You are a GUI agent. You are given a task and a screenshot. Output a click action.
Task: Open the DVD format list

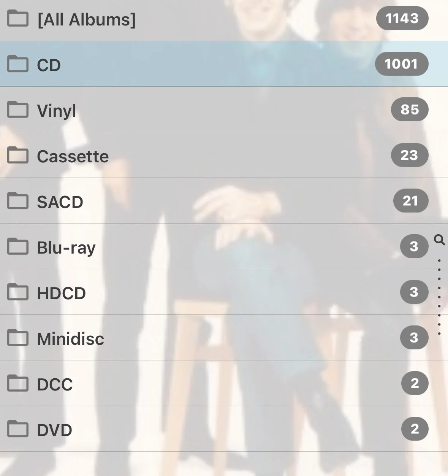point(224,429)
